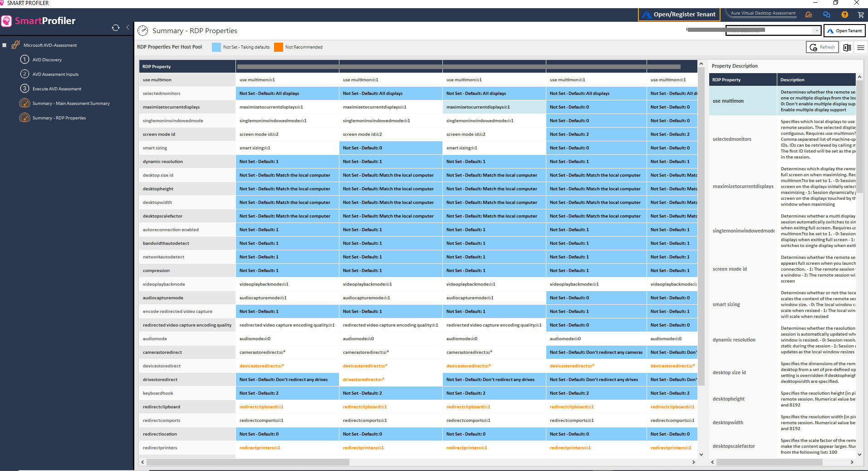Switch to the Aure Virtual Desktop Assessment tab

763,13
